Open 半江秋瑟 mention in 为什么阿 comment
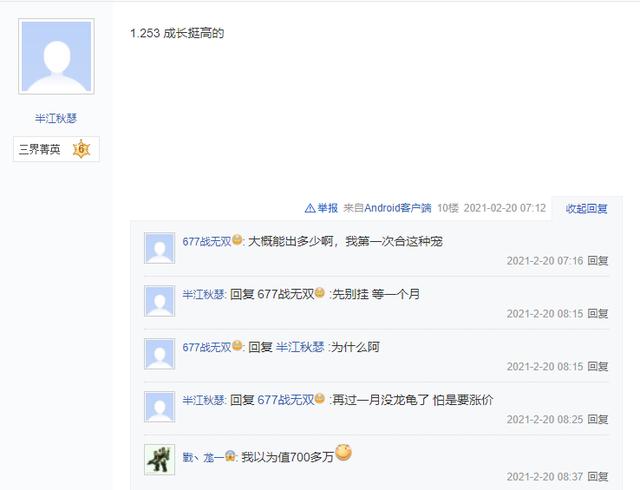 point(300,347)
